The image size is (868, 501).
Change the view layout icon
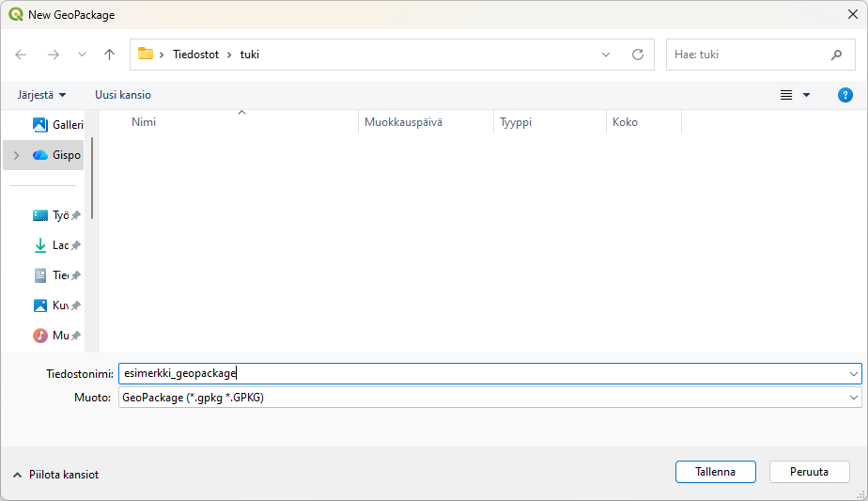click(786, 95)
